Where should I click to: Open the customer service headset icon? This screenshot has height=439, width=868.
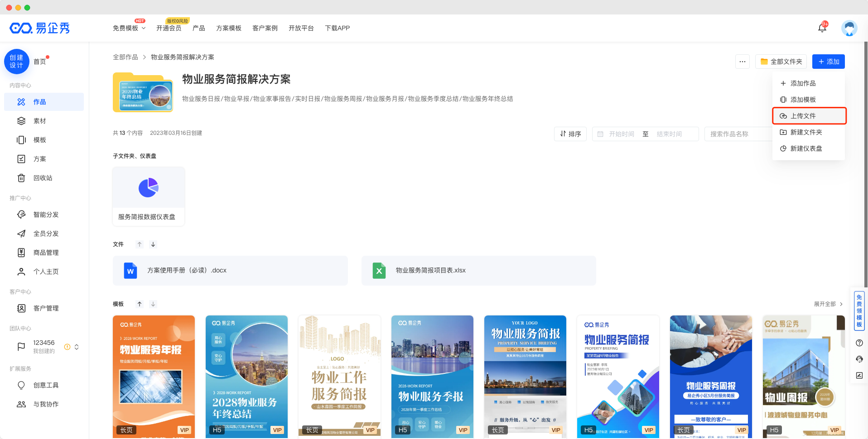coord(859,359)
